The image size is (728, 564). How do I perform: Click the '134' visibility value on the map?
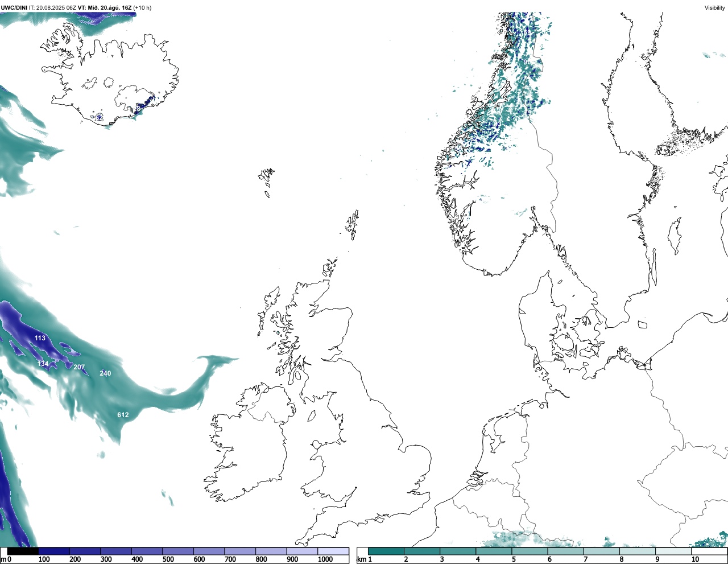[x=43, y=364]
